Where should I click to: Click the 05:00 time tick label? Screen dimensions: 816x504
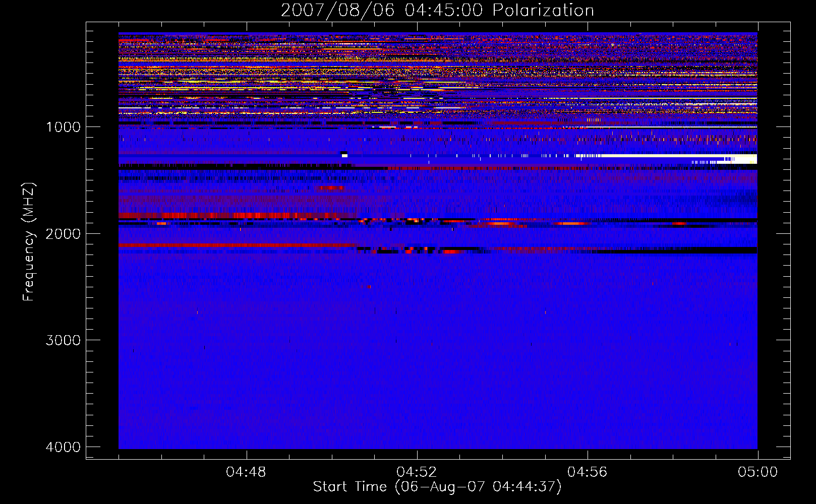(757, 472)
